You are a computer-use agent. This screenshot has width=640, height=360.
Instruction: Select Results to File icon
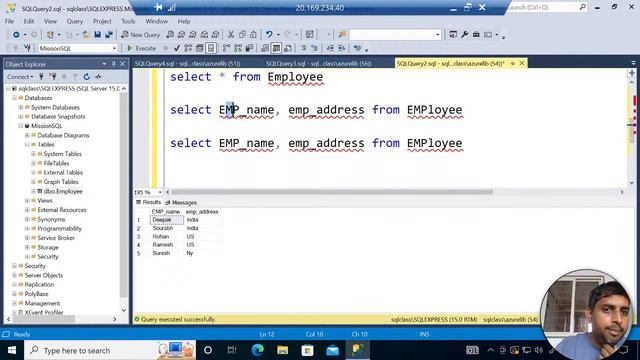click(288, 48)
